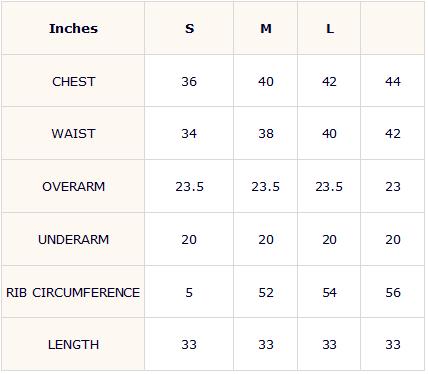Click the LENGTH row label
Viewport: 428px width, 374px height.
(x=73, y=345)
